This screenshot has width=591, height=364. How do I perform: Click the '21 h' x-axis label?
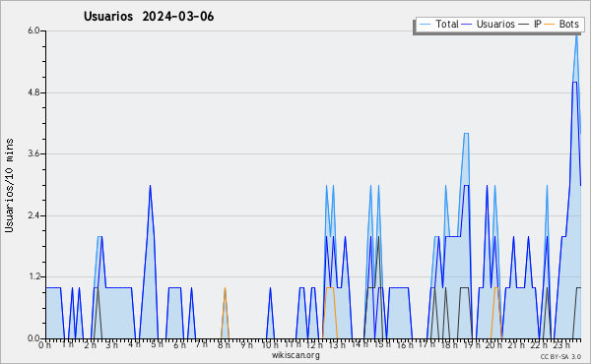point(516,345)
